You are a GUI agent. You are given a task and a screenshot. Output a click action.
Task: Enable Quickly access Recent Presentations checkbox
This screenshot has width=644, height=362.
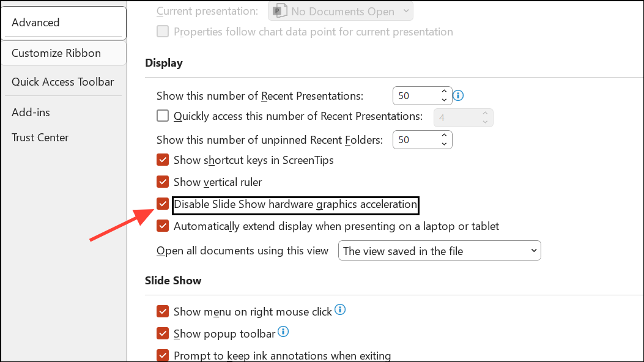[x=163, y=116]
